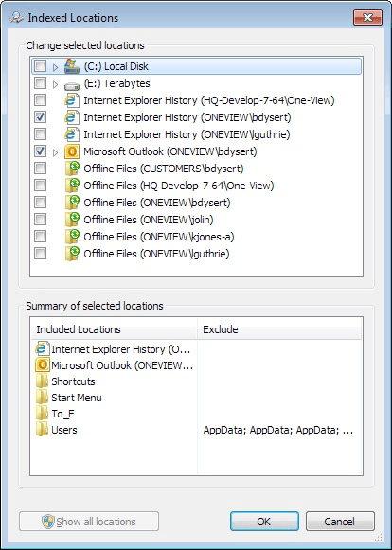This screenshot has width=392, height=550.
Task: Click Show all locations button
Action: pyautogui.click(x=89, y=522)
